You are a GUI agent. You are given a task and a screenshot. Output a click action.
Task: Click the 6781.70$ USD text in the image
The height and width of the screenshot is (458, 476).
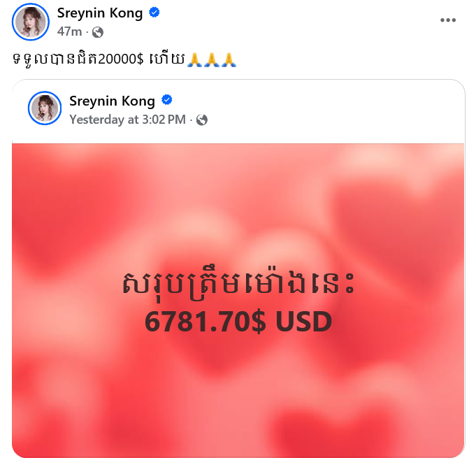238,322
